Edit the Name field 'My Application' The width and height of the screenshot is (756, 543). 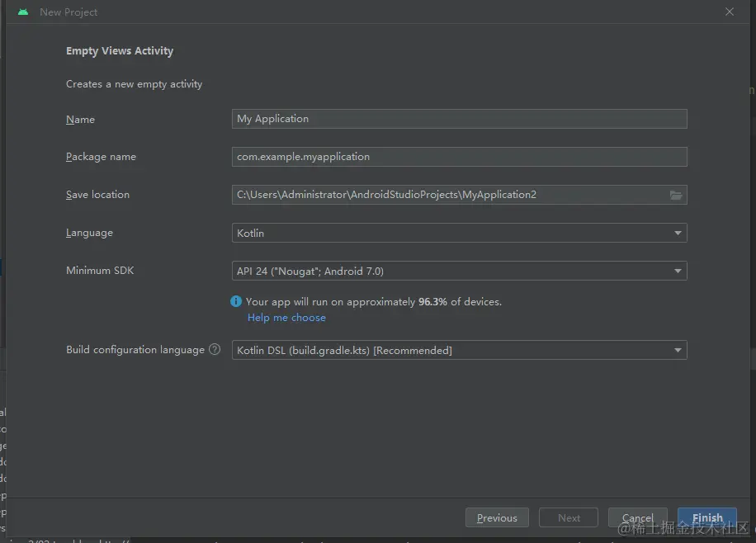[x=459, y=119]
